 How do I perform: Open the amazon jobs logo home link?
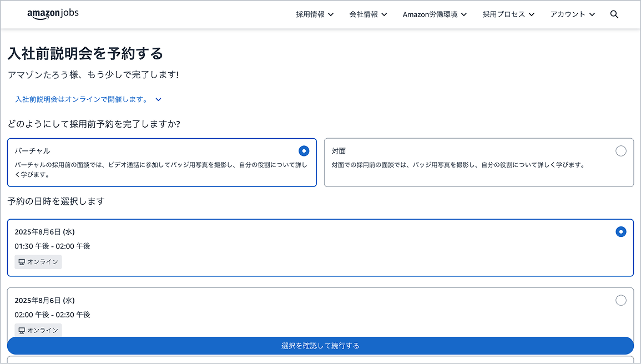coord(53,13)
